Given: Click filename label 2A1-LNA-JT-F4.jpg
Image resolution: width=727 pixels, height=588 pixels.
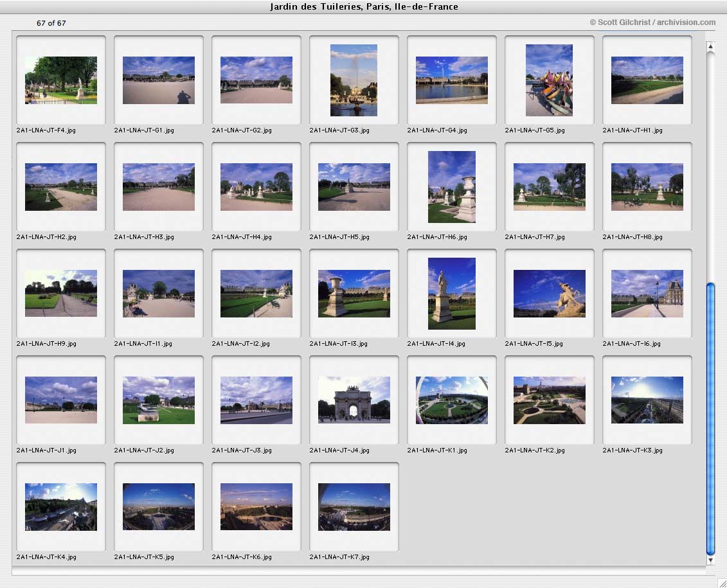Looking at the screenshot, I should point(46,130).
